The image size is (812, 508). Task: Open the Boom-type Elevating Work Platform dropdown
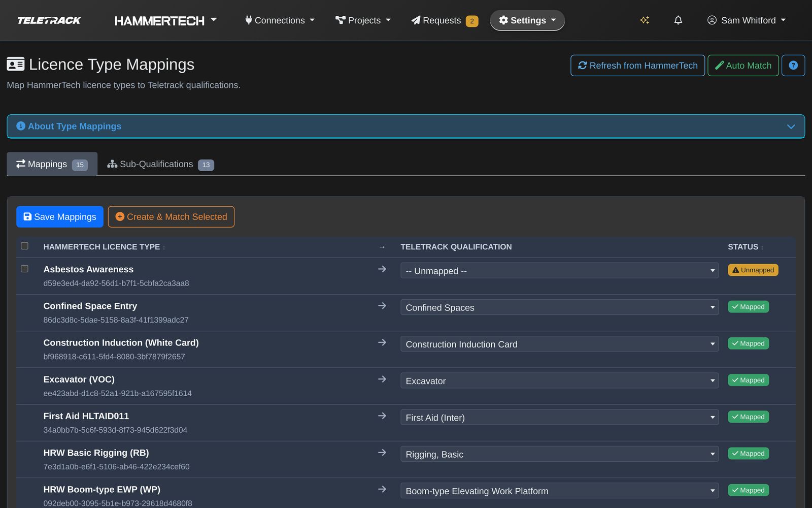[x=559, y=491]
